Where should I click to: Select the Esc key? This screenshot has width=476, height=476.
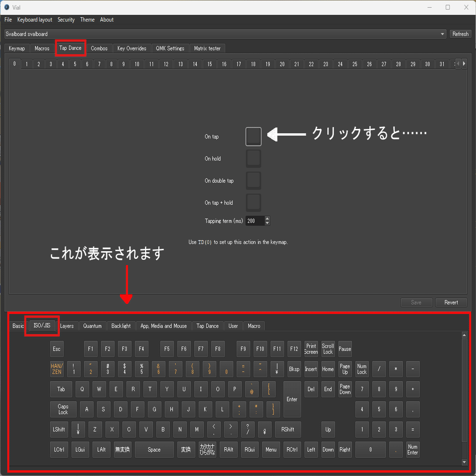click(x=57, y=349)
